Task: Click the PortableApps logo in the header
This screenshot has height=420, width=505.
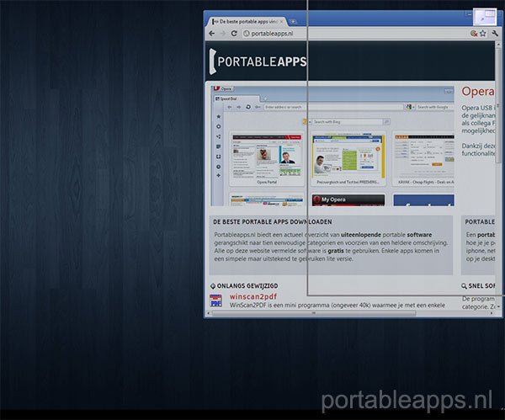Action: (258, 61)
